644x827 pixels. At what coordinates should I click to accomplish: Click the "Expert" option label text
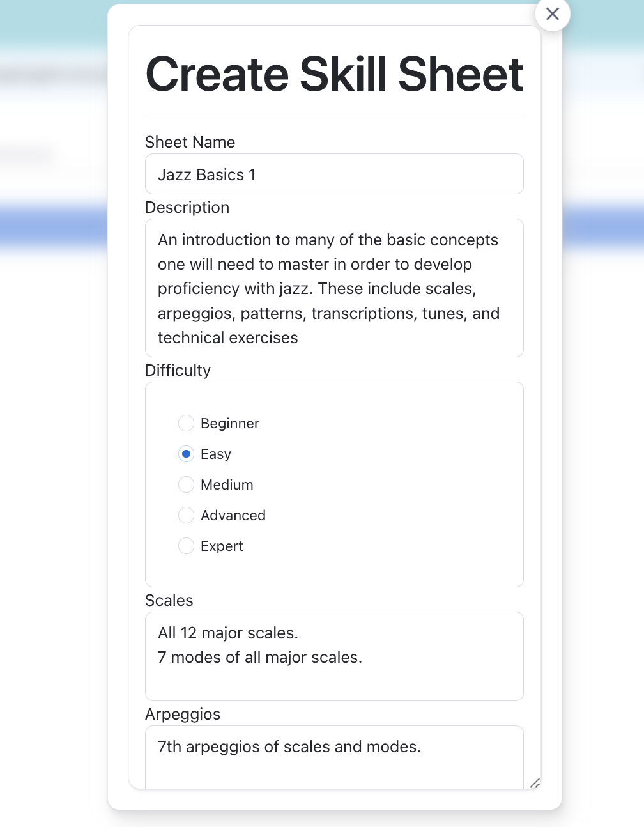pyautogui.click(x=222, y=546)
